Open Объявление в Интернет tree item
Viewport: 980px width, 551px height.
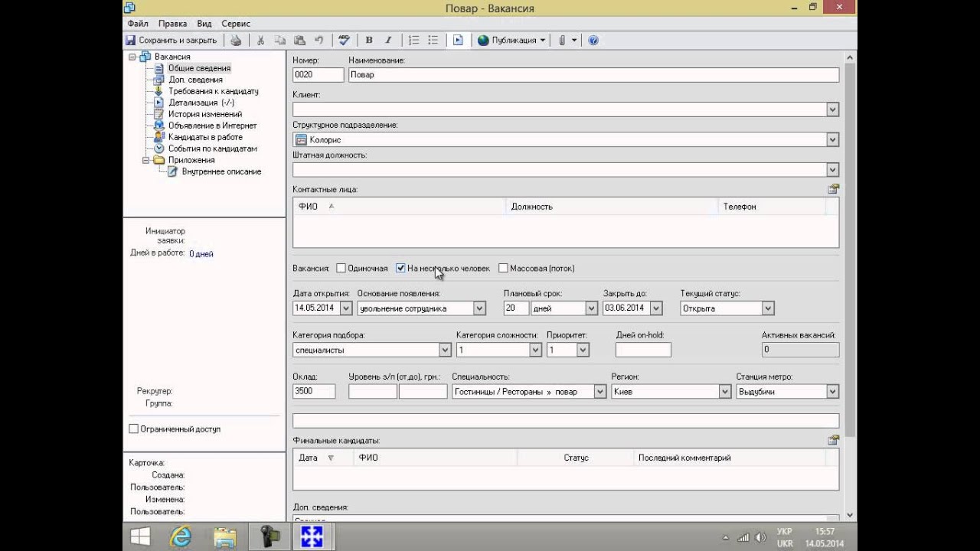pyautogui.click(x=213, y=126)
